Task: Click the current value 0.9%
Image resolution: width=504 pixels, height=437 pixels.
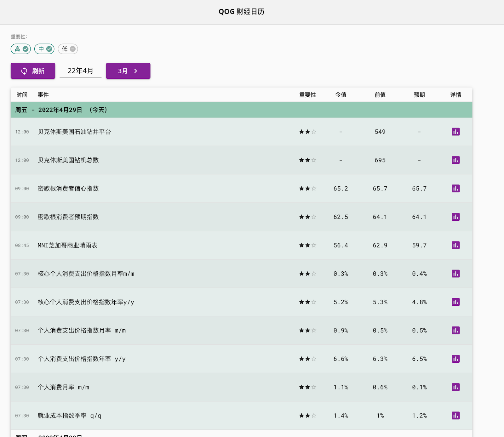Action: pyautogui.click(x=341, y=330)
